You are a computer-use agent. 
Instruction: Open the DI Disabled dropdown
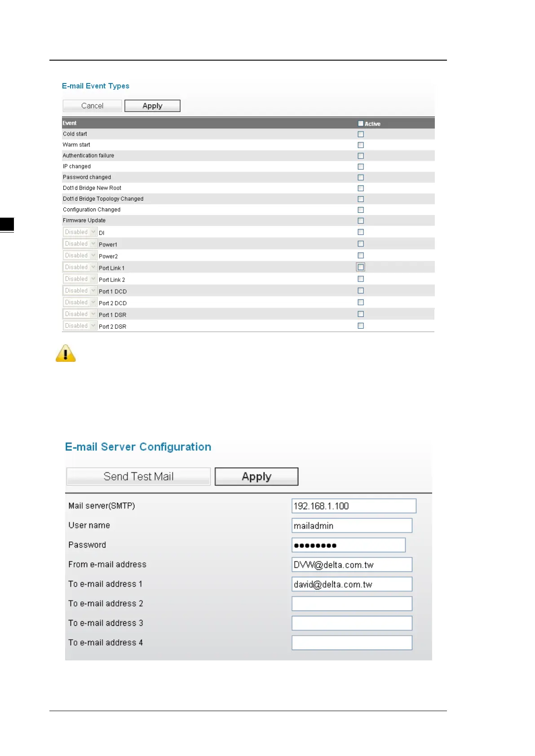(x=80, y=232)
